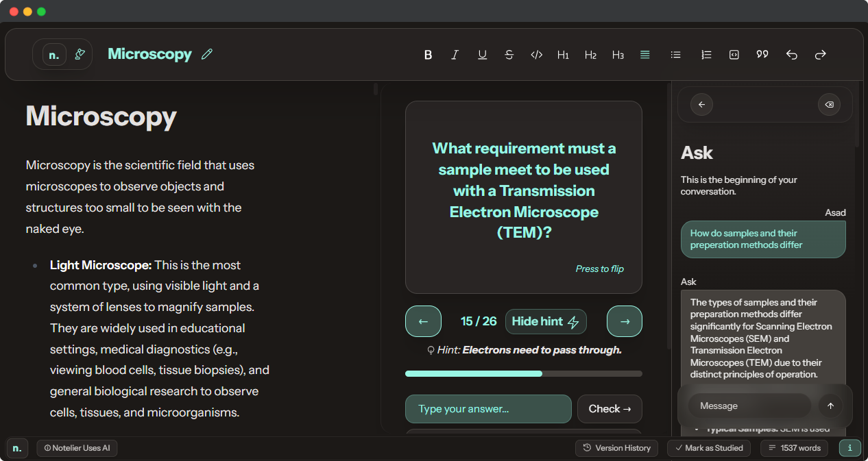The width and height of the screenshot is (868, 461).
Task: Redo the last edit
Action: pyautogui.click(x=820, y=55)
